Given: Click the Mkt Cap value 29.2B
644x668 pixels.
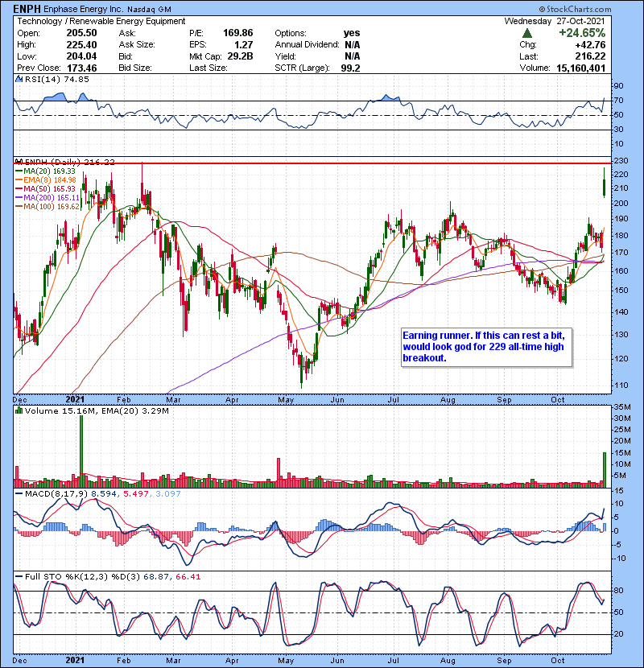Looking at the screenshot, I should 240,56.
